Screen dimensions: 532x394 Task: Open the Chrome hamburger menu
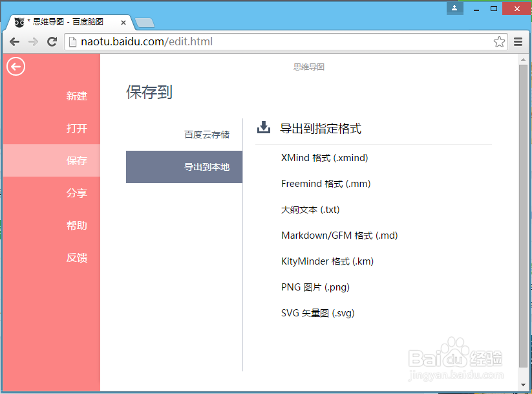pyautogui.click(x=518, y=42)
